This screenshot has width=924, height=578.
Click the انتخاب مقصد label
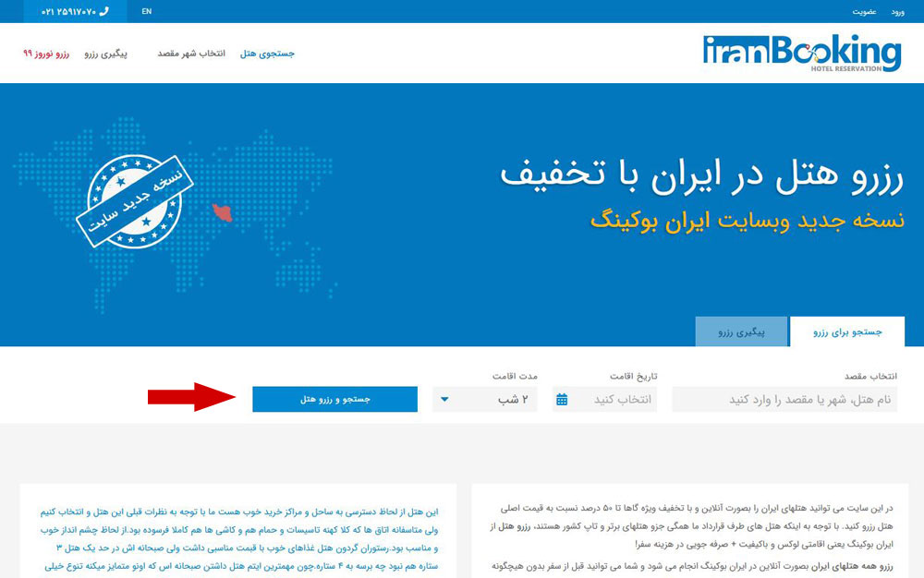pos(870,376)
